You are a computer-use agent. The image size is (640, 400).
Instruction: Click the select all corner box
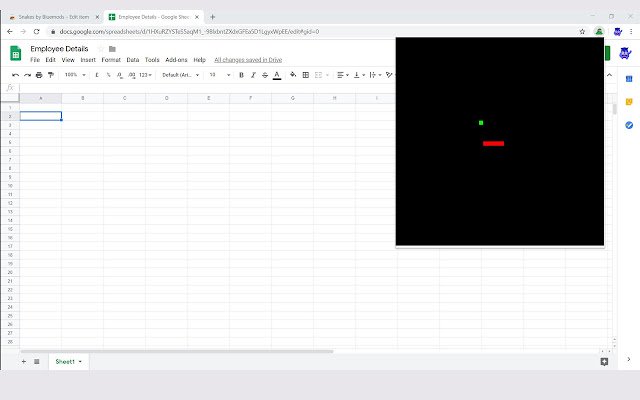point(10,98)
